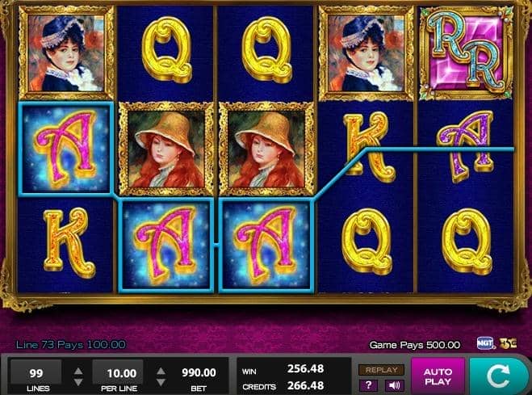The width and height of the screenshot is (532, 395).
Task: Click the highlighted pink A symbol on the first reel
Action: click(65, 149)
